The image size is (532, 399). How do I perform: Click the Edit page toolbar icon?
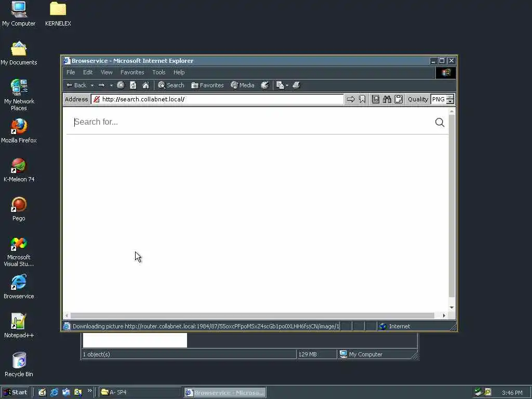coord(280,85)
